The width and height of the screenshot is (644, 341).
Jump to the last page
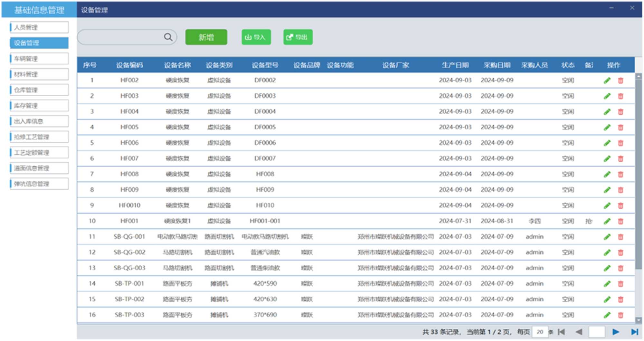pyautogui.click(x=634, y=332)
